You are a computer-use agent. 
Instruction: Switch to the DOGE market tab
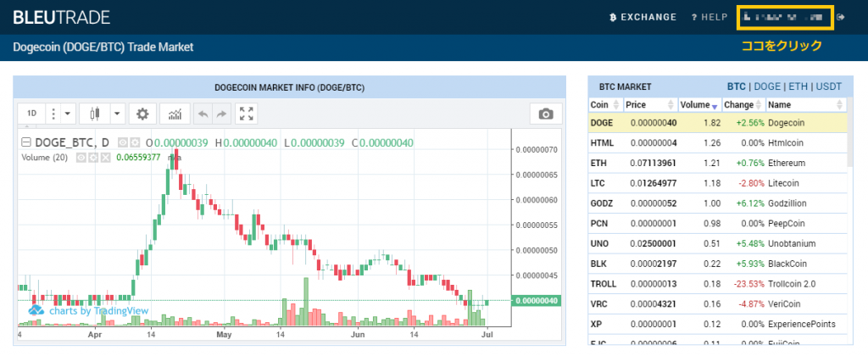pos(767,86)
